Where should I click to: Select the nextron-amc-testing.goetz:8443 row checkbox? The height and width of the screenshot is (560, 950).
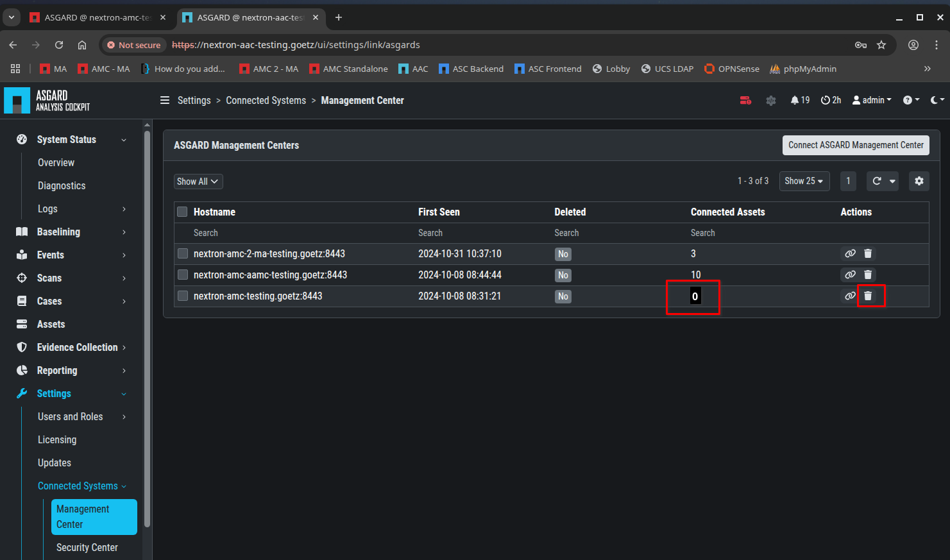click(x=183, y=296)
